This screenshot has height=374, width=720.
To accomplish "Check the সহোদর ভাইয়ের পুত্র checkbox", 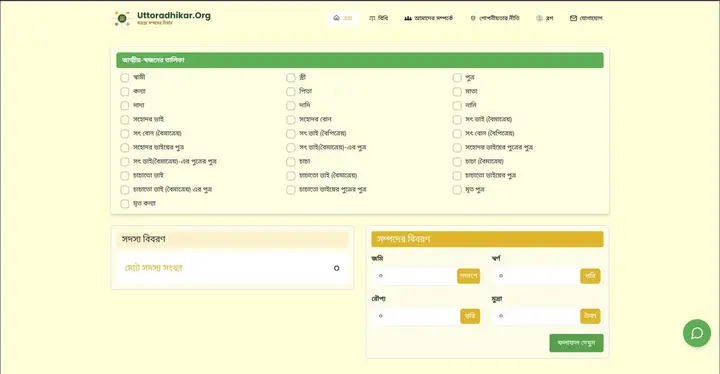I will point(124,148).
